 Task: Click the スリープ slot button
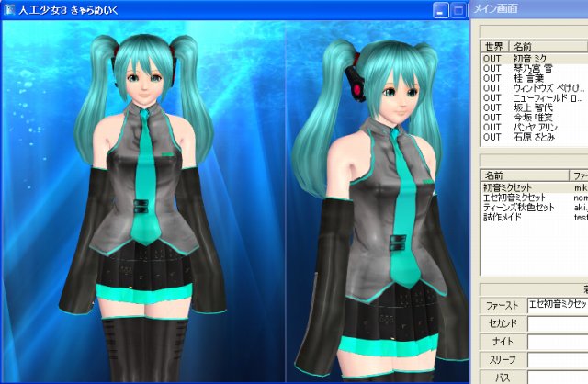503,359
